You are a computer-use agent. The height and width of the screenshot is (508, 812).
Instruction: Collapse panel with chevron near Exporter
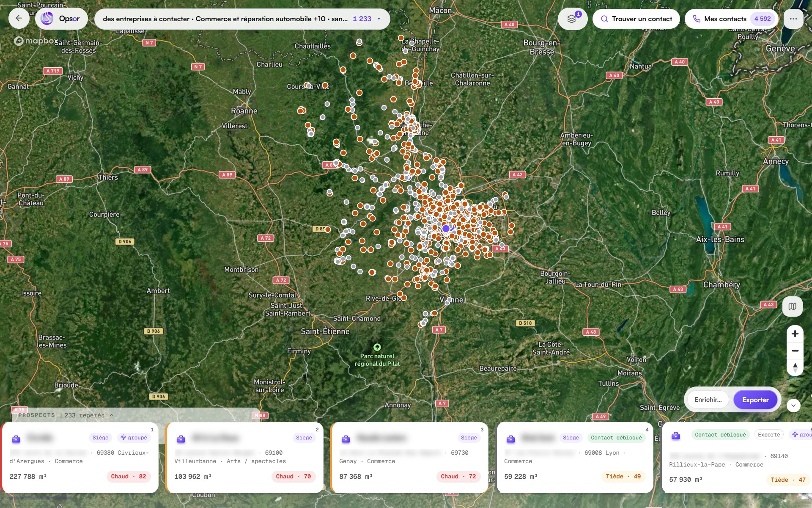[x=793, y=406]
